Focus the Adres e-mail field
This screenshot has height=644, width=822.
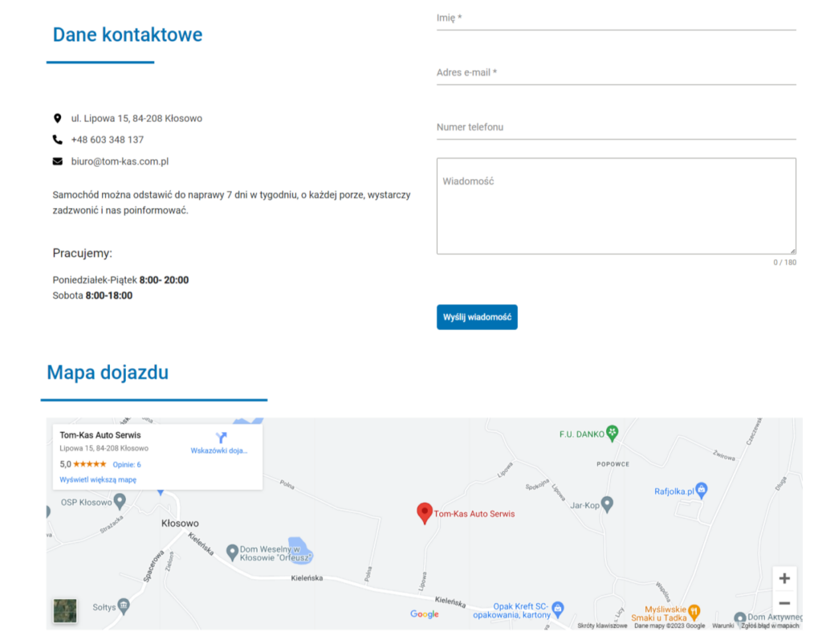coord(616,72)
